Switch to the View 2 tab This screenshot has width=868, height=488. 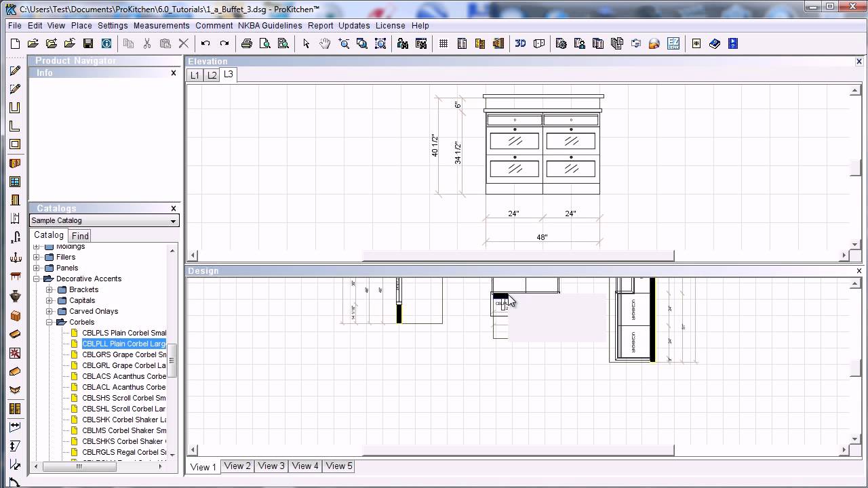[x=237, y=466]
